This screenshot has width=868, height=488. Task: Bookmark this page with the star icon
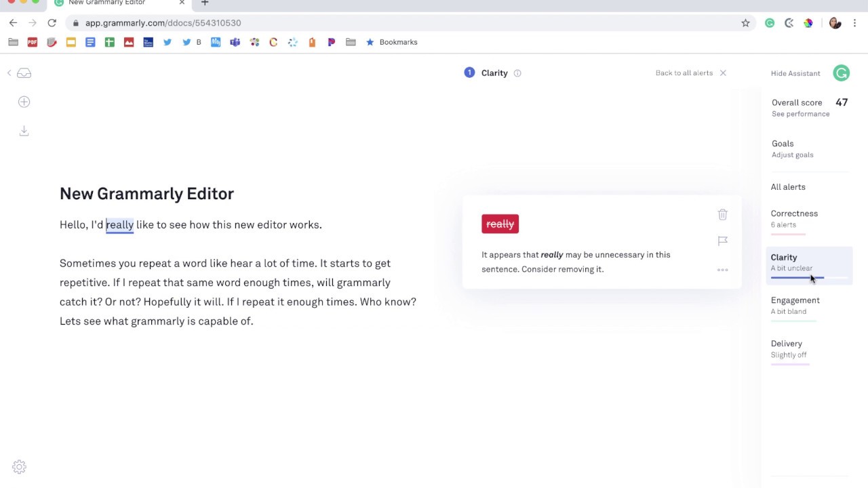pos(745,23)
